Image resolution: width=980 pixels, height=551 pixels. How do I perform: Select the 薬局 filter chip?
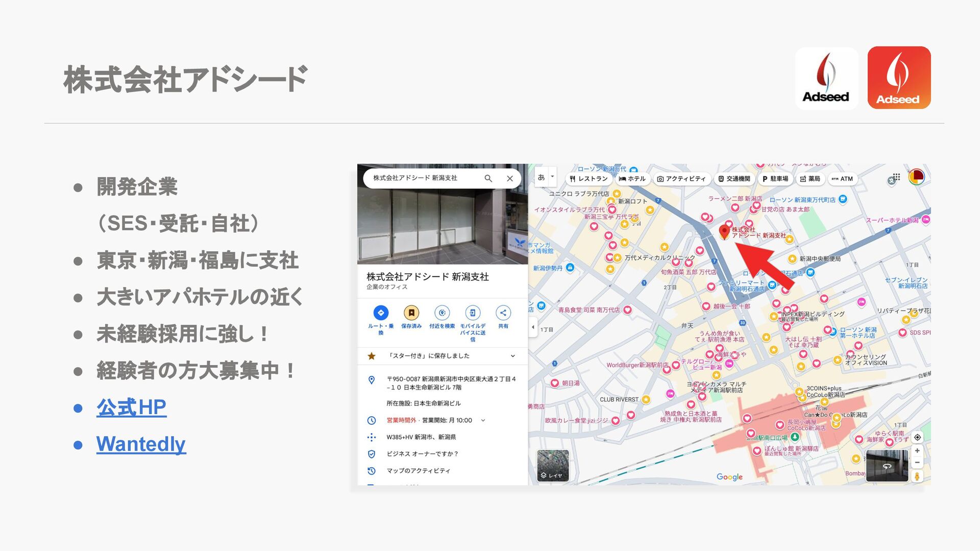tap(810, 179)
